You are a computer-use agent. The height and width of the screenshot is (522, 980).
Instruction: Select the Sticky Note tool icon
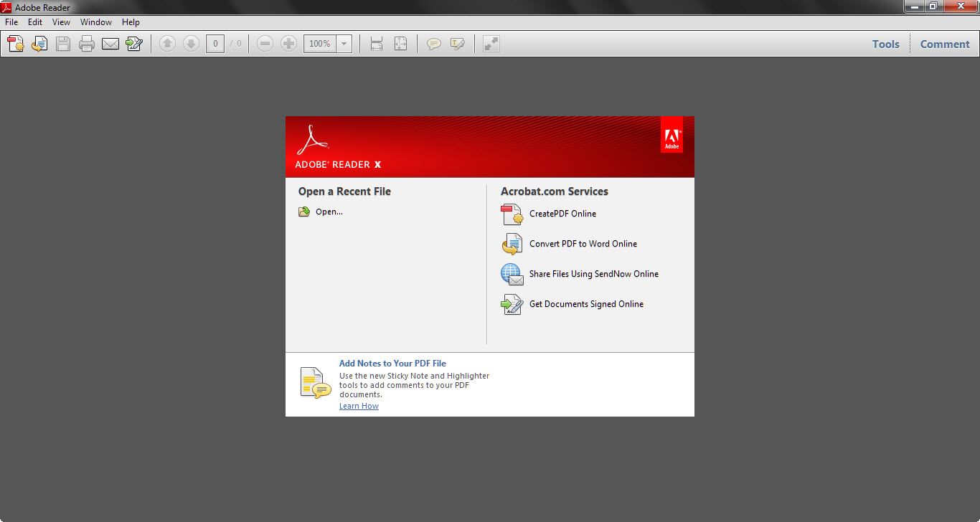434,44
